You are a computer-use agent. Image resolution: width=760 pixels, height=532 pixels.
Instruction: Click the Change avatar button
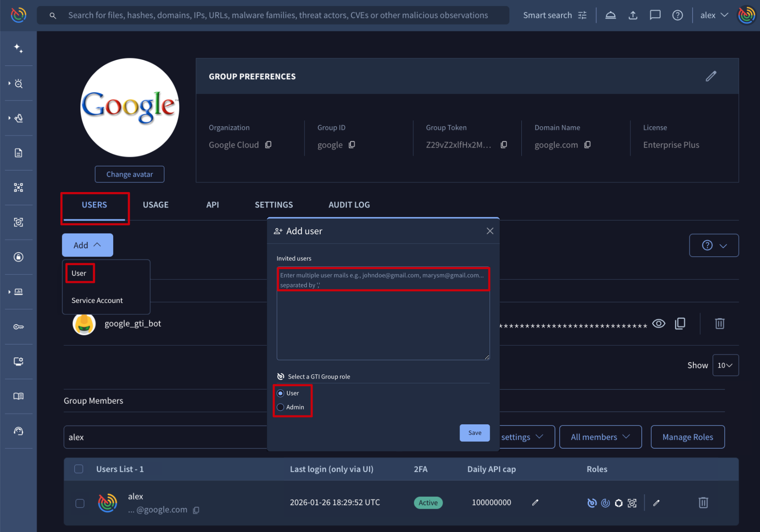[129, 174]
